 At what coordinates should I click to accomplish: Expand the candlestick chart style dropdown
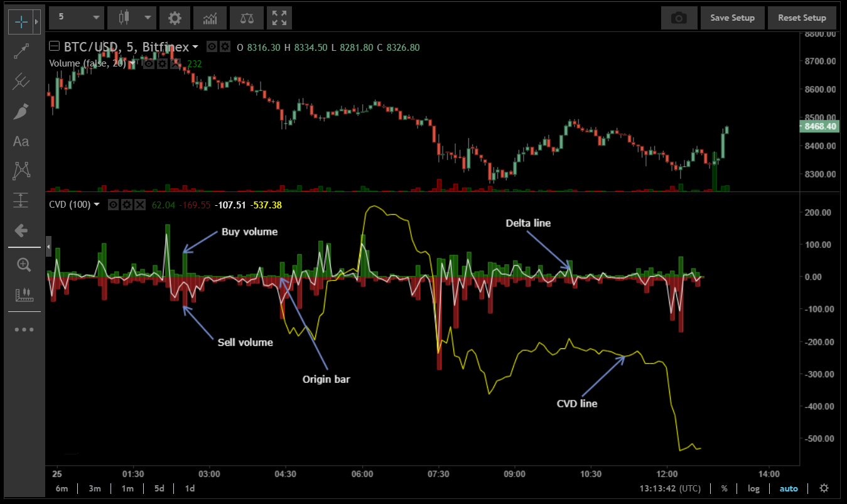132,18
